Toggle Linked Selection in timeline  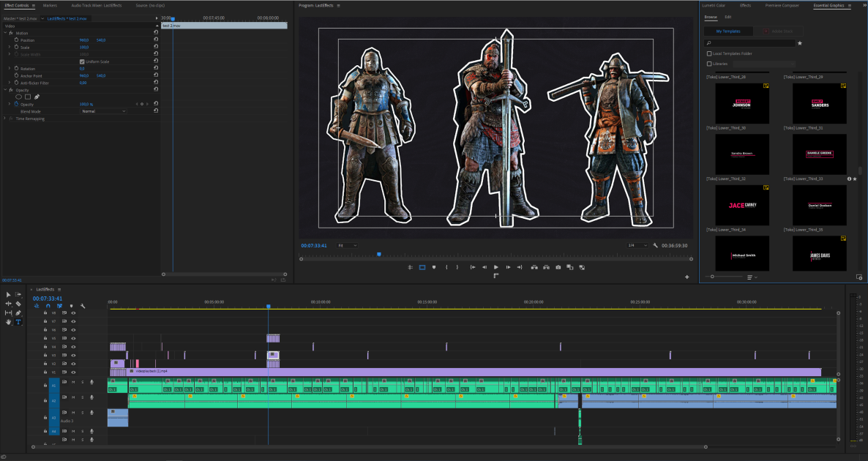[x=59, y=305]
